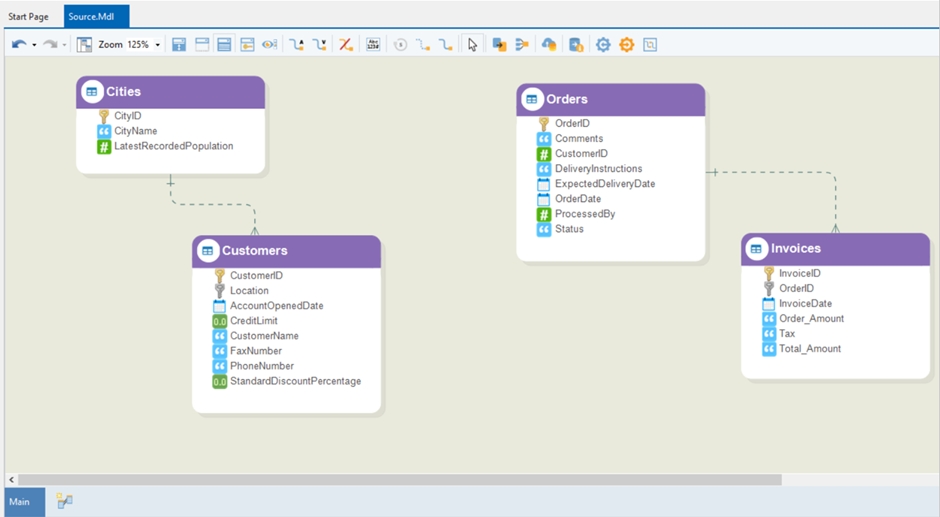Click the pointer select tool
The width and height of the screenshot is (940, 517).
coord(473,45)
